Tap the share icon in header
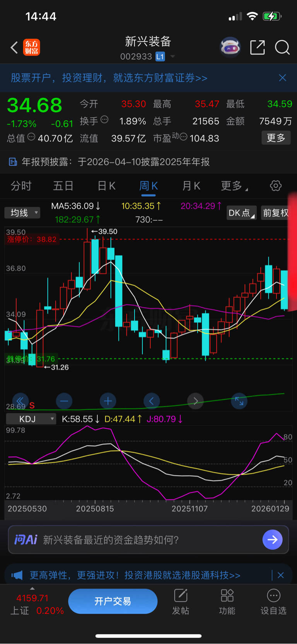The image size is (297, 644). point(258,48)
